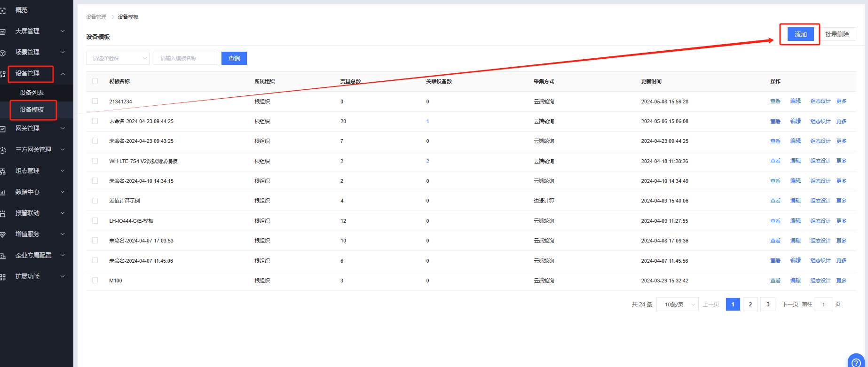
Task: Click the 增值服务 sidebar menu label
Action: pyautogui.click(x=27, y=234)
